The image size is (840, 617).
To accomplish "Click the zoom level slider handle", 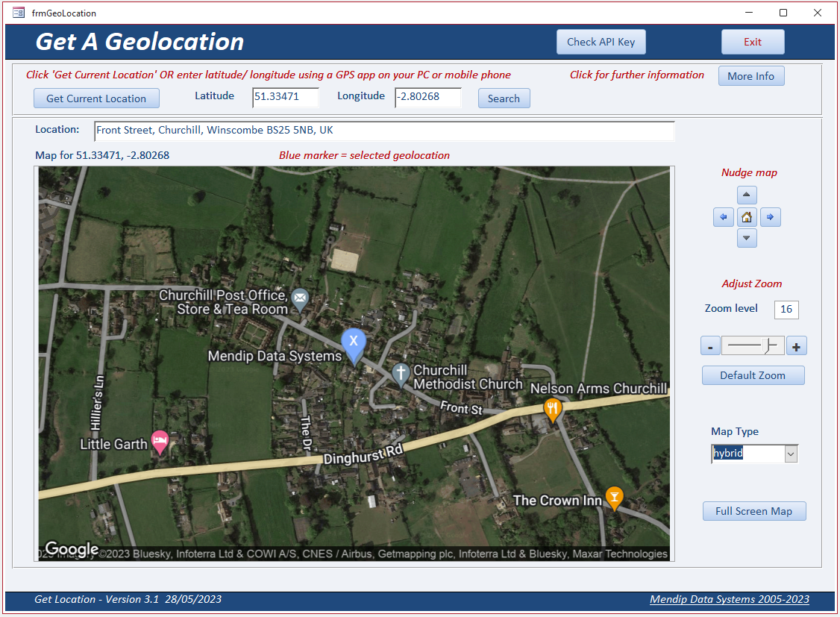I will click(x=769, y=345).
